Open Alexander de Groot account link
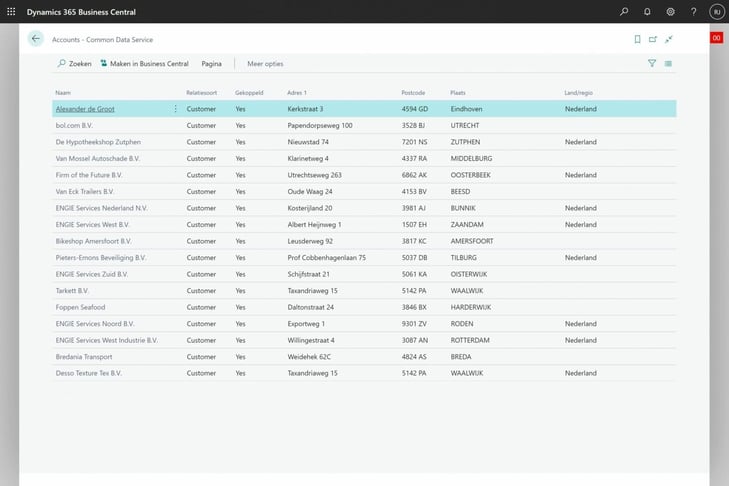The width and height of the screenshot is (729, 486). click(85, 109)
